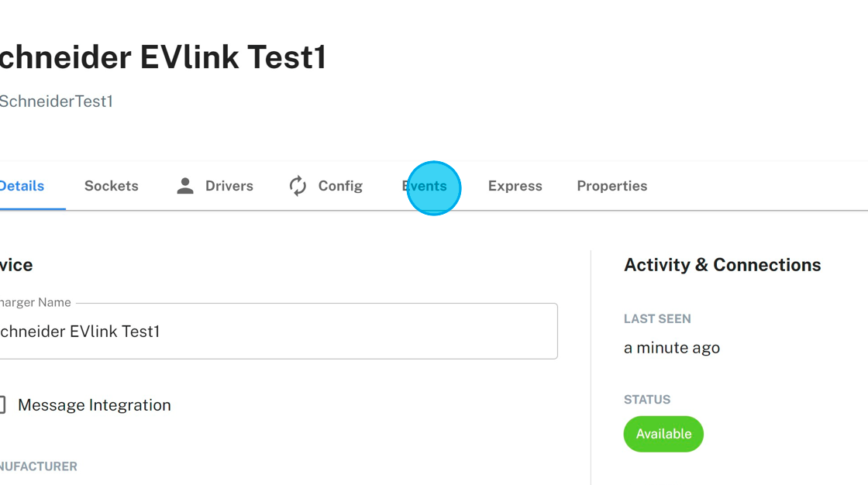Screen dimensions: 868x485
Task: Click the sync arrows icon beside Config
Action: point(298,186)
